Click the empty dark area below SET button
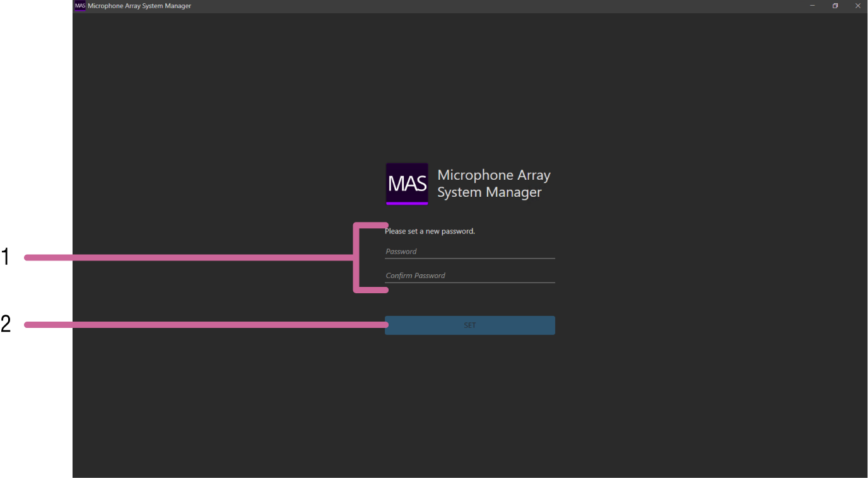The image size is (868, 478). (x=470, y=404)
